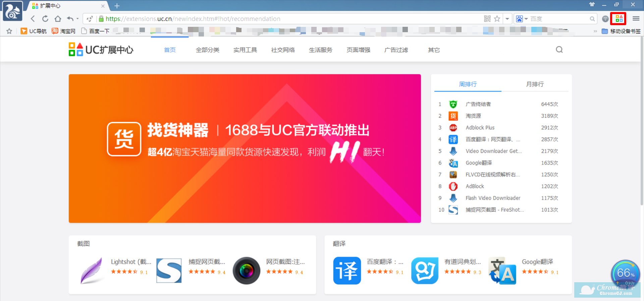Select the 全部分类 navigation tab
Screen dimensions: 644x301
[208, 50]
